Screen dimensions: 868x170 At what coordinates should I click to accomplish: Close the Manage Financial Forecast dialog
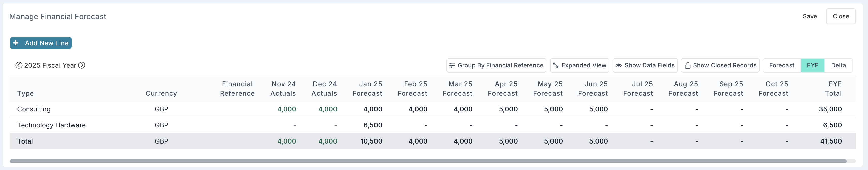click(841, 16)
